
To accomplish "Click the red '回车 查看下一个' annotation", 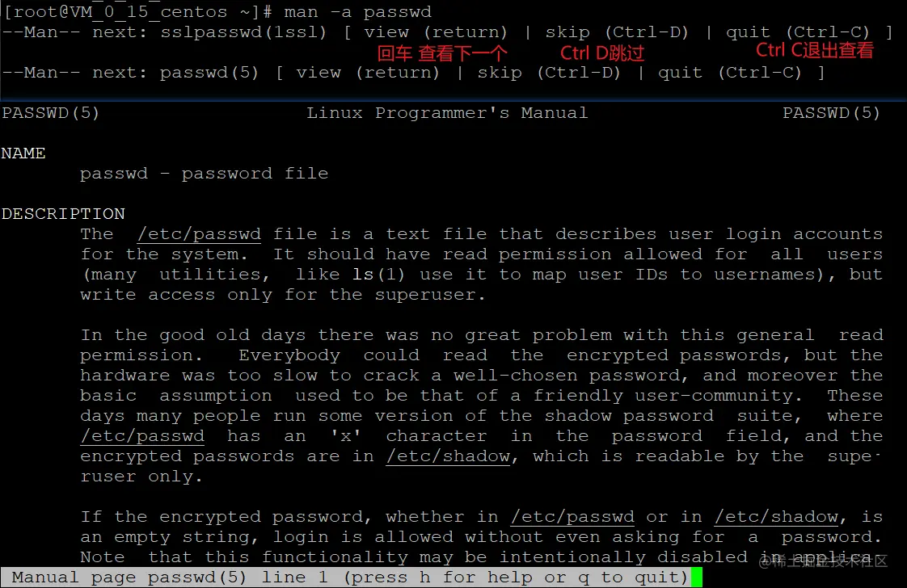I will pyautogui.click(x=442, y=53).
